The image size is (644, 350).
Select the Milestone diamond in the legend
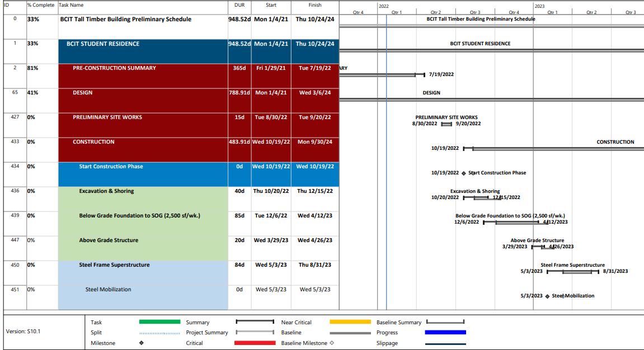[142, 343]
